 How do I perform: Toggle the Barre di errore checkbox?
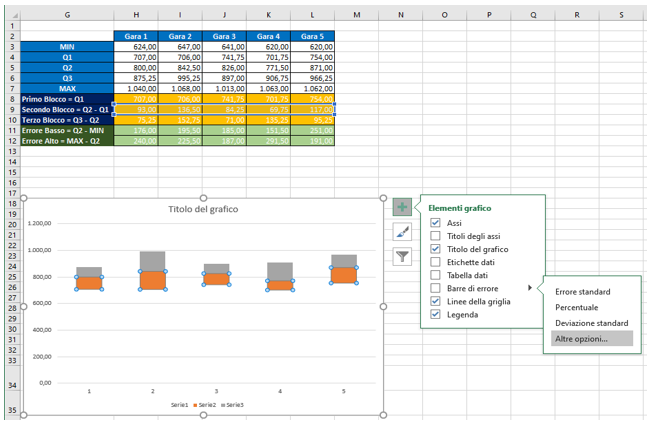tap(435, 288)
